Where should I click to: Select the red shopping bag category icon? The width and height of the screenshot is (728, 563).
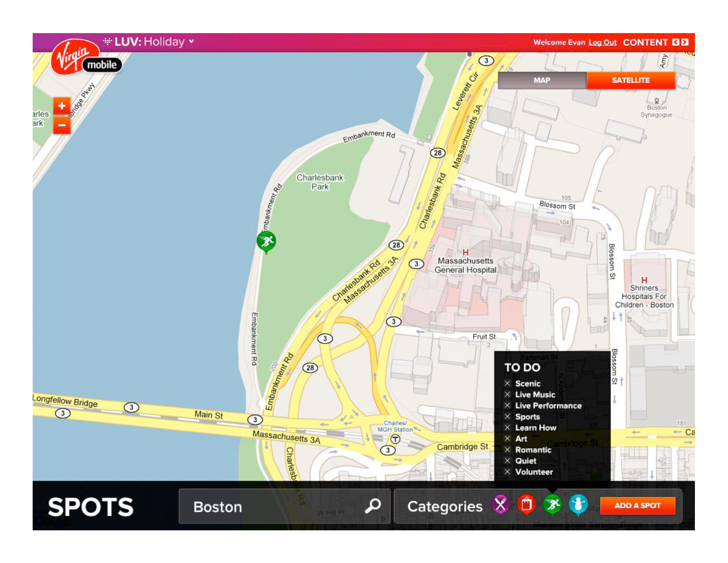(526, 505)
